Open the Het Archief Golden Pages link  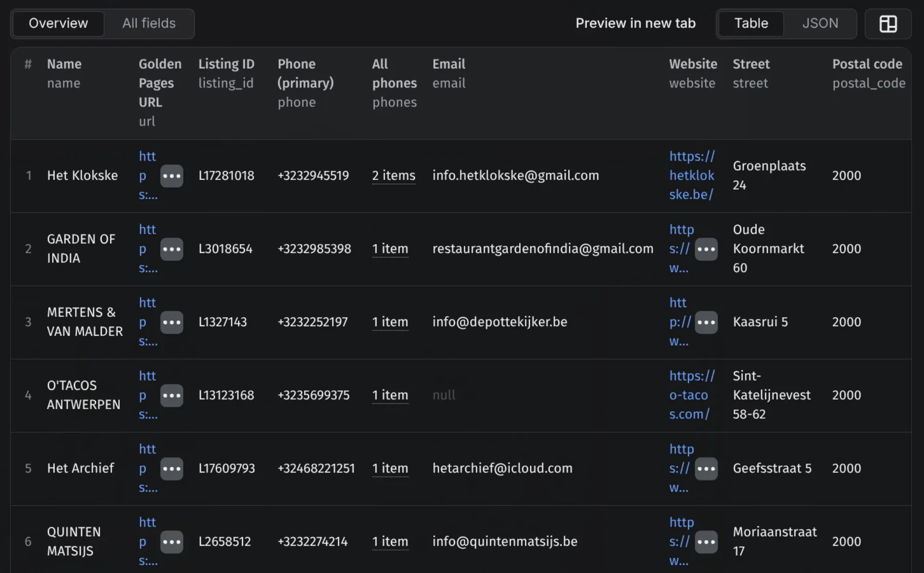coord(148,468)
